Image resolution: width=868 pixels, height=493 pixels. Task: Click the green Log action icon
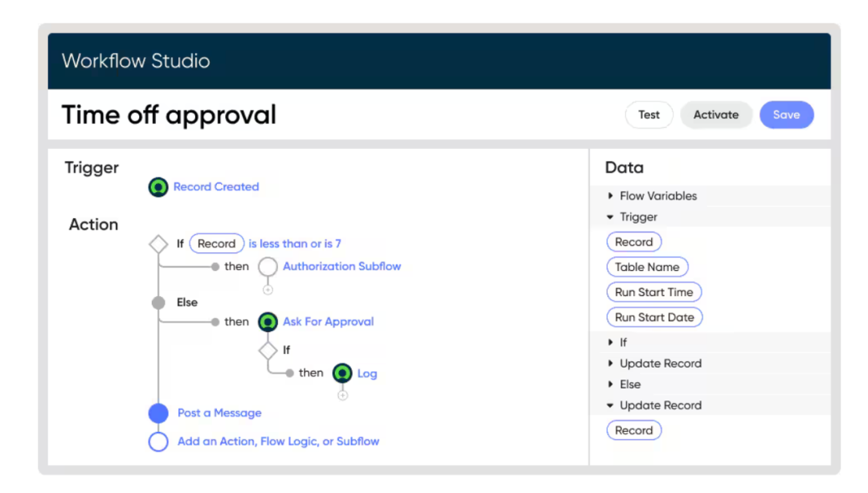(x=342, y=374)
